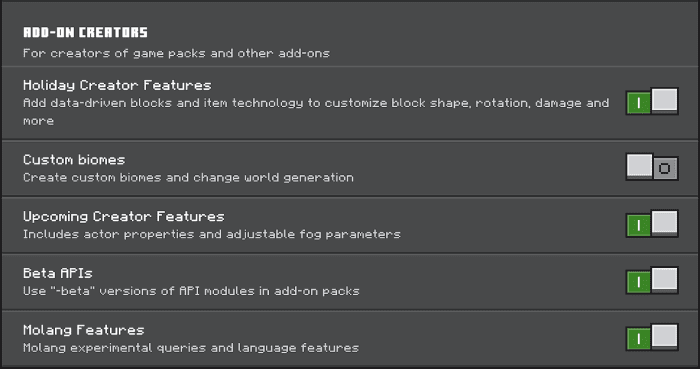700x369 pixels.
Task: Select the Custom biomes title text
Action: [x=74, y=160]
